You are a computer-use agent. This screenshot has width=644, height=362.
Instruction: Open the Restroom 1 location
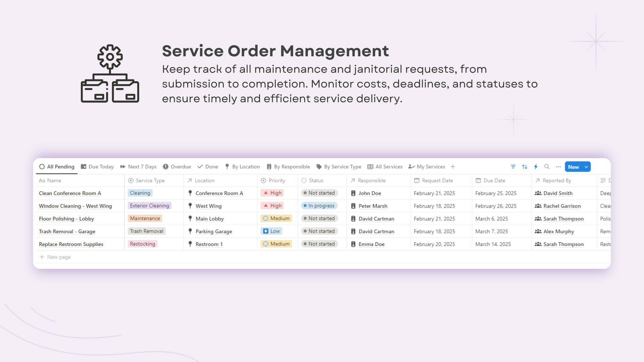[209, 244]
